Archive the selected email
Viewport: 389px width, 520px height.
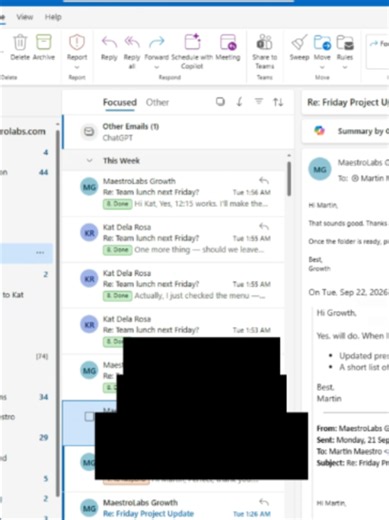[x=44, y=42]
